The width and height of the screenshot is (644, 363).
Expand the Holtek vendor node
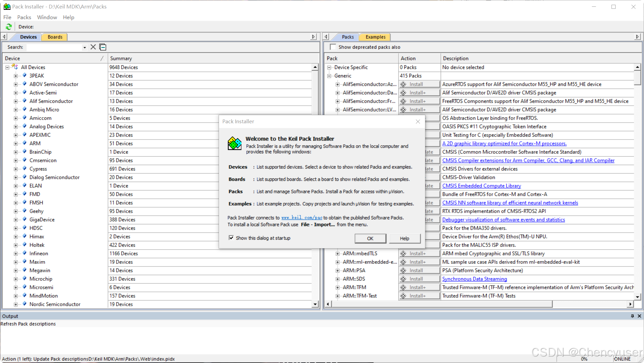(x=16, y=245)
